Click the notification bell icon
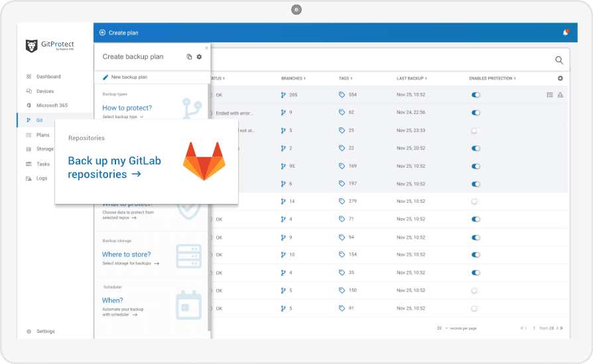This screenshot has height=364, width=593. point(566,32)
